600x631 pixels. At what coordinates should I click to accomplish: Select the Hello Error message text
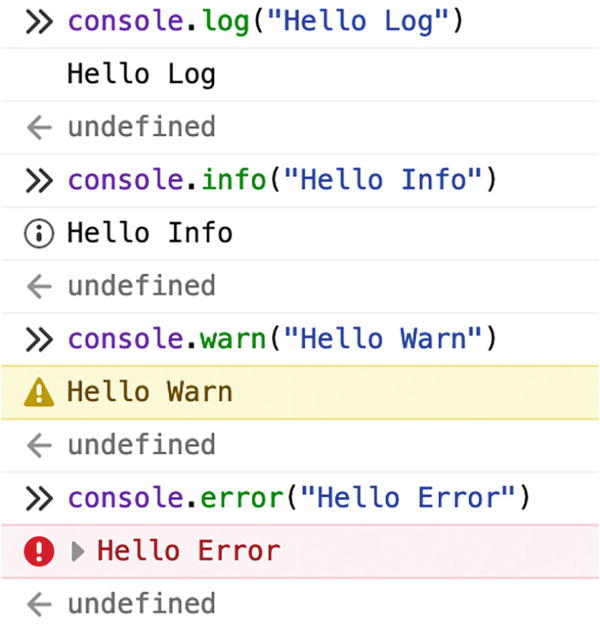pos(188,551)
